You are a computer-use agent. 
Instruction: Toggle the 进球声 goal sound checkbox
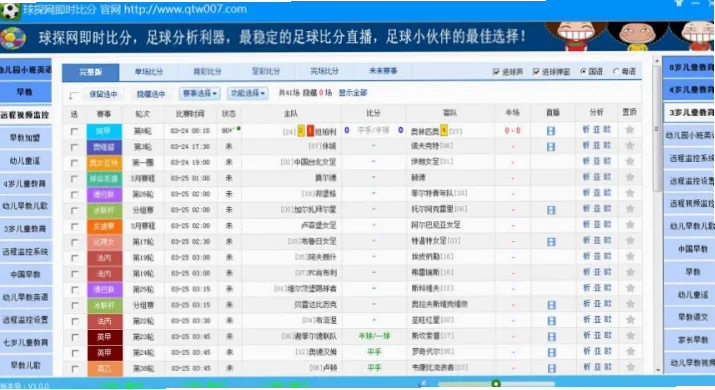[496, 72]
